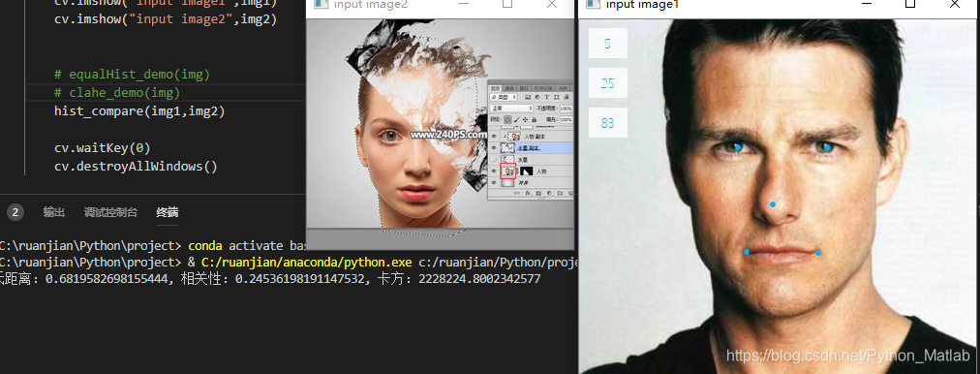Close the input image2 window
Screen dimensions: 980x374
point(551,4)
